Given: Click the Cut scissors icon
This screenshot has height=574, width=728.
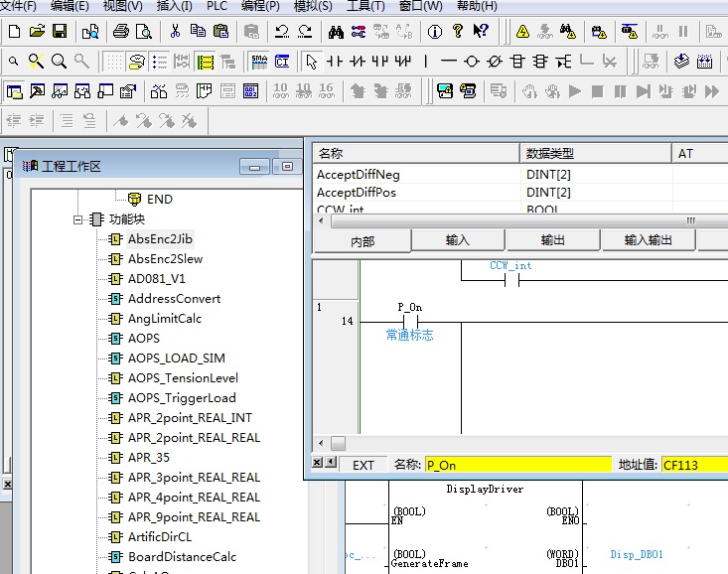Looking at the screenshot, I should coord(176,32).
